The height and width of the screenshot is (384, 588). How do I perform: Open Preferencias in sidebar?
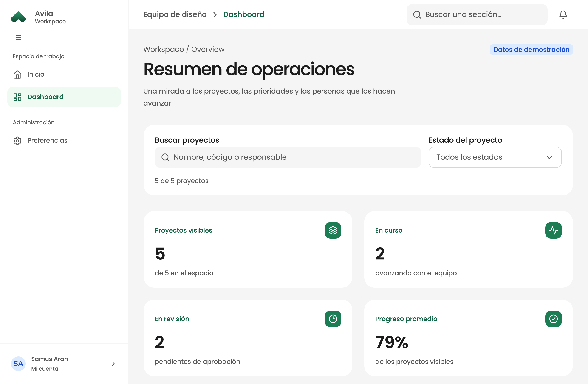(64, 140)
